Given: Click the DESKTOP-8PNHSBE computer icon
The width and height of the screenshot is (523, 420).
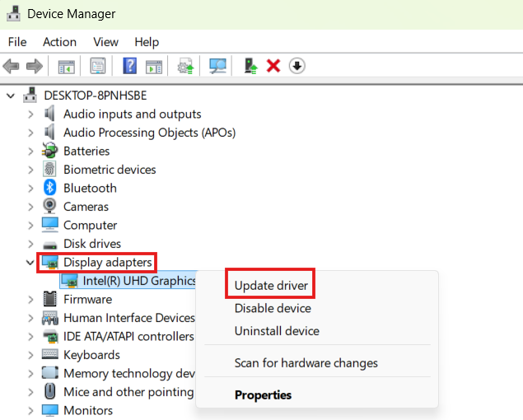Looking at the screenshot, I should coord(30,96).
